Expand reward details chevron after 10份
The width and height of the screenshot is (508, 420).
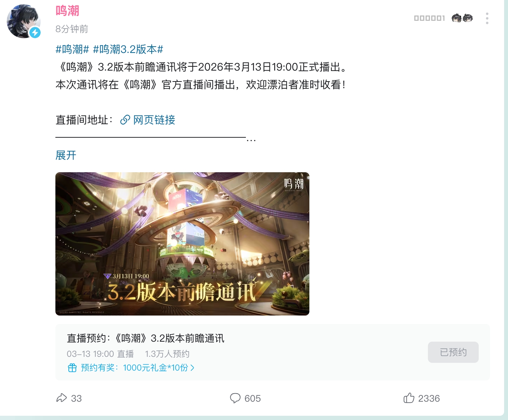click(192, 368)
